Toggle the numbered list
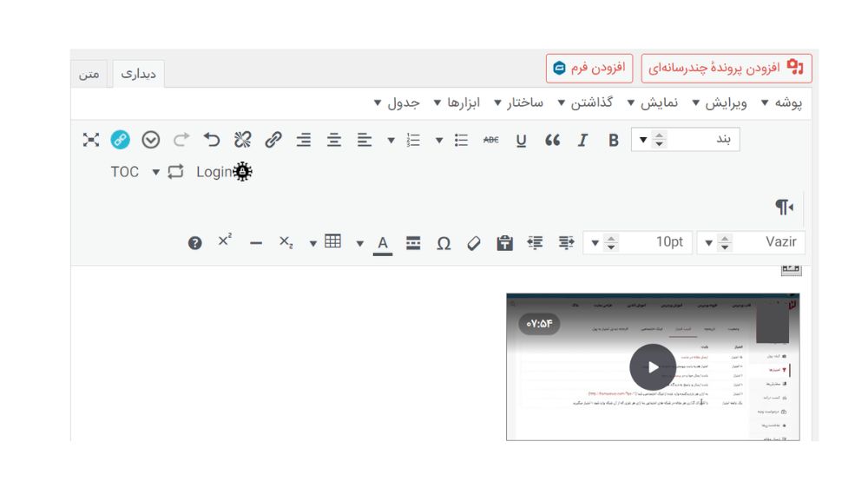The width and height of the screenshot is (868, 488). point(413,140)
